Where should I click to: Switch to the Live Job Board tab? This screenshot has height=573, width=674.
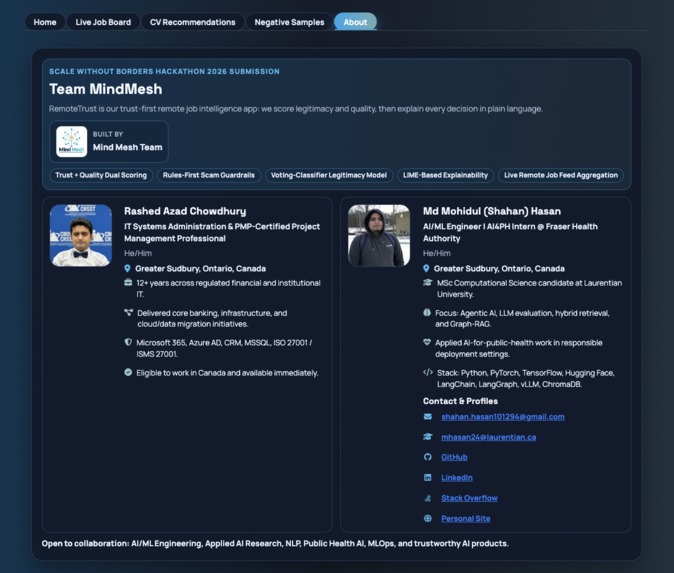tap(103, 22)
